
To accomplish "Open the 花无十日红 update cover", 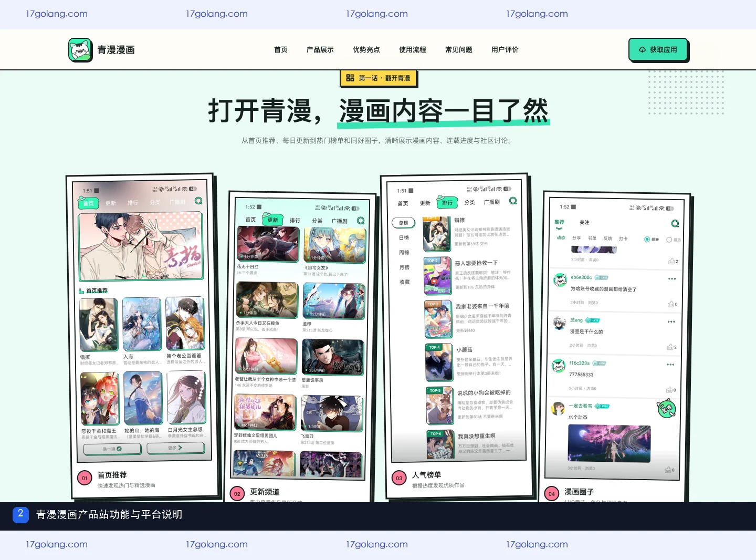I will tap(268, 244).
